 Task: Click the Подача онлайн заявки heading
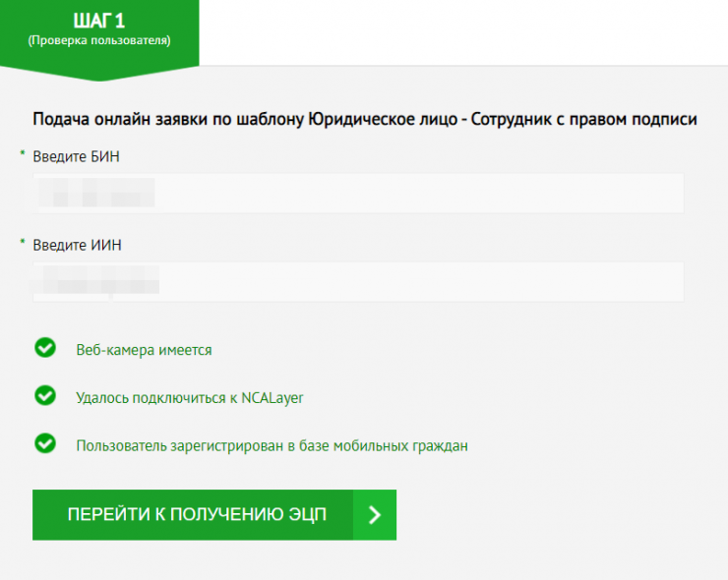pos(365,119)
